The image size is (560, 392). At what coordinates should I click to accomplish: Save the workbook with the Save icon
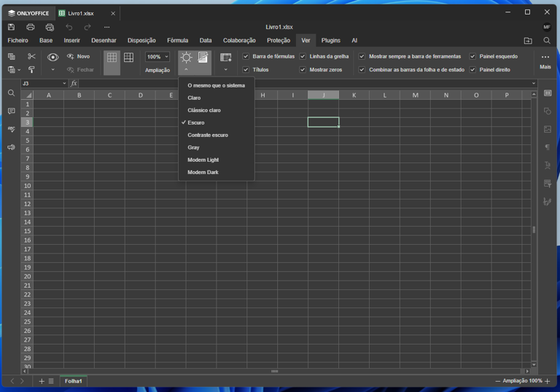coord(12,27)
